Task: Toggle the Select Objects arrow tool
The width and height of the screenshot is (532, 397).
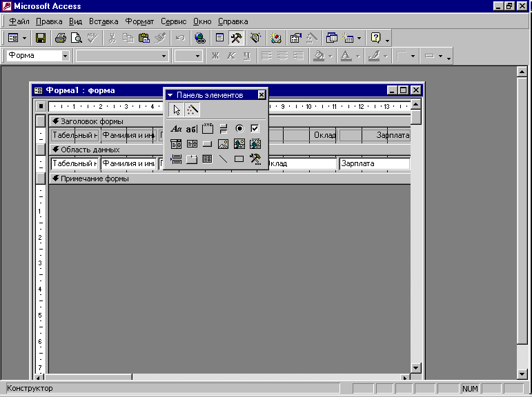Action: (x=177, y=110)
